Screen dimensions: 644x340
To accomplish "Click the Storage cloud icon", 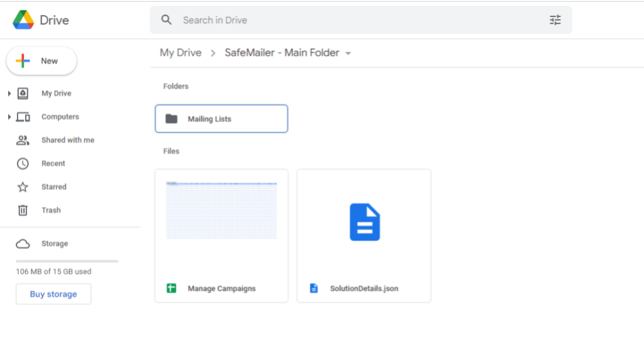I will (23, 244).
